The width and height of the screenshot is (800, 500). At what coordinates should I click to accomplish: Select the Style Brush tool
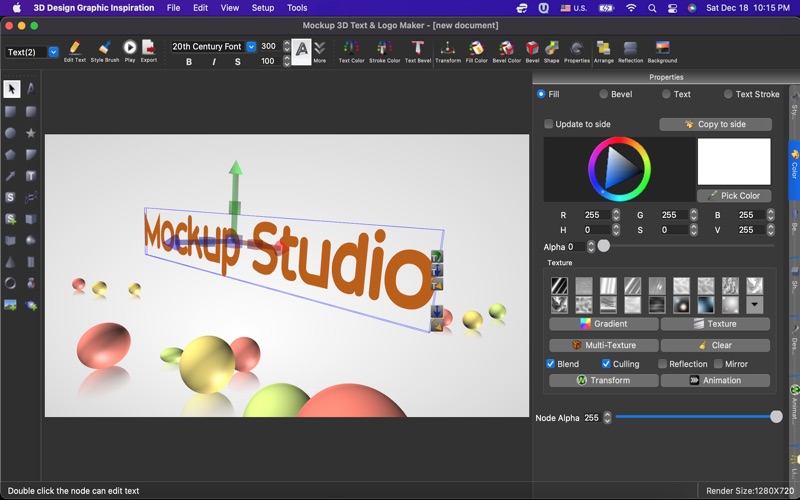coord(105,51)
